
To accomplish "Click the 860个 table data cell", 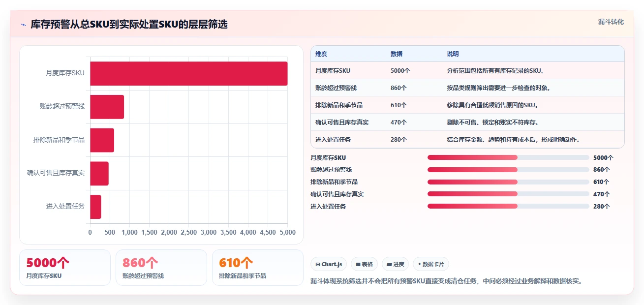I will [399, 88].
